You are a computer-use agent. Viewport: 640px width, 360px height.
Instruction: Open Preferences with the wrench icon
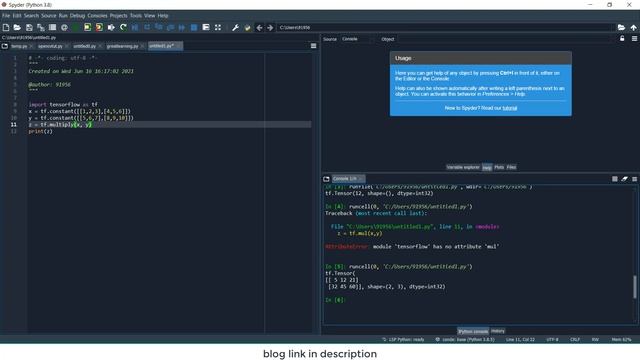coord(236,27)
